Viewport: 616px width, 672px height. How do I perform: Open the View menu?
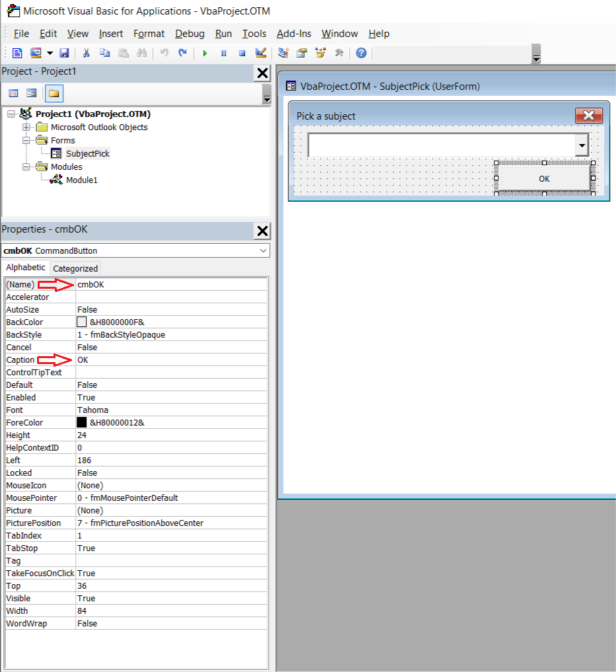(x=78, y=34)
